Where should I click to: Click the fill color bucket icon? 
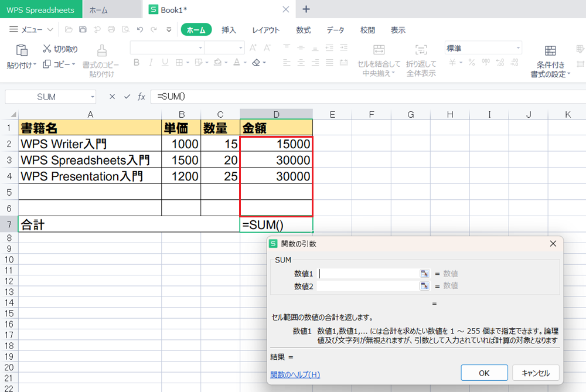tap(217, 63)
